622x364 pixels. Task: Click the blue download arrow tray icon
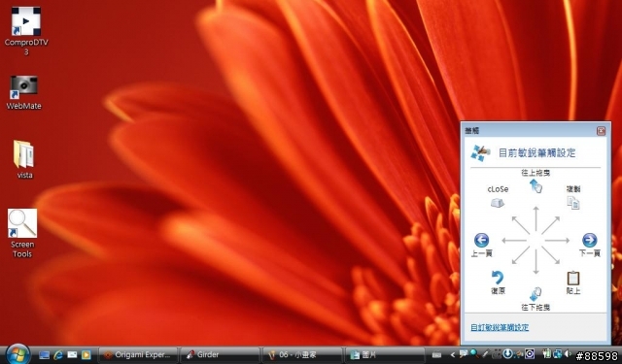(507, 353)
